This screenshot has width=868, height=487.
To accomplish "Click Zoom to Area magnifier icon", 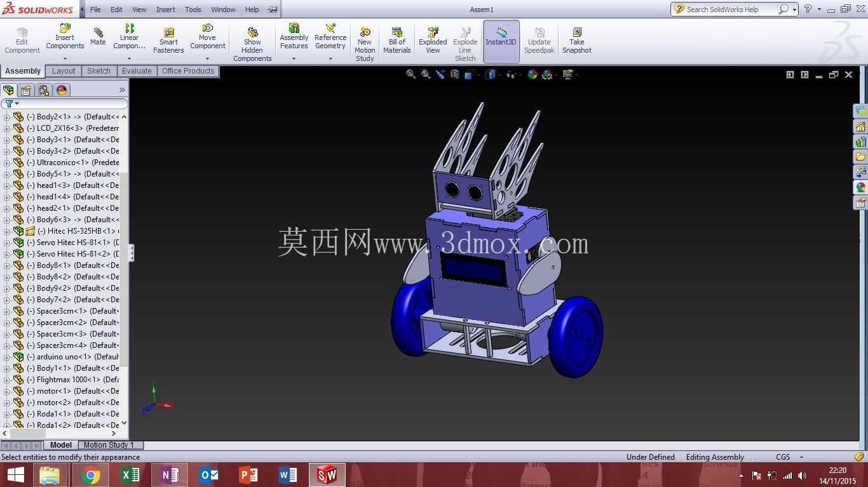I will pos(426,74).
